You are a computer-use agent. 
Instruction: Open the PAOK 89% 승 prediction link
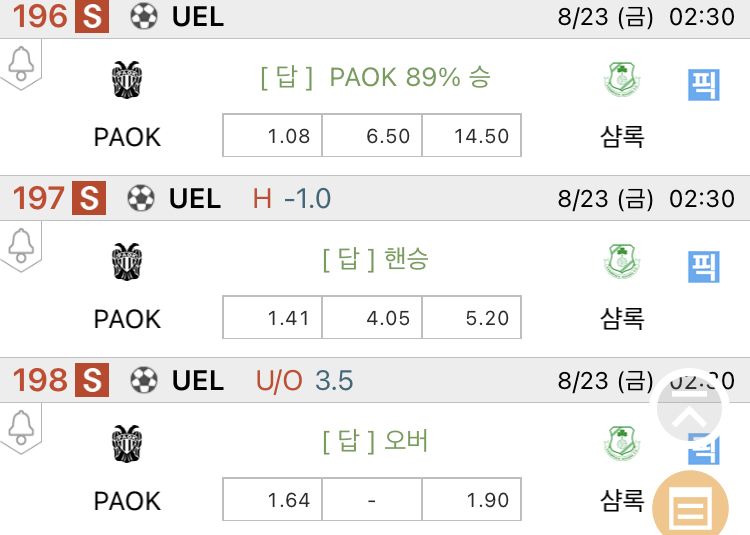coord(375,77)
